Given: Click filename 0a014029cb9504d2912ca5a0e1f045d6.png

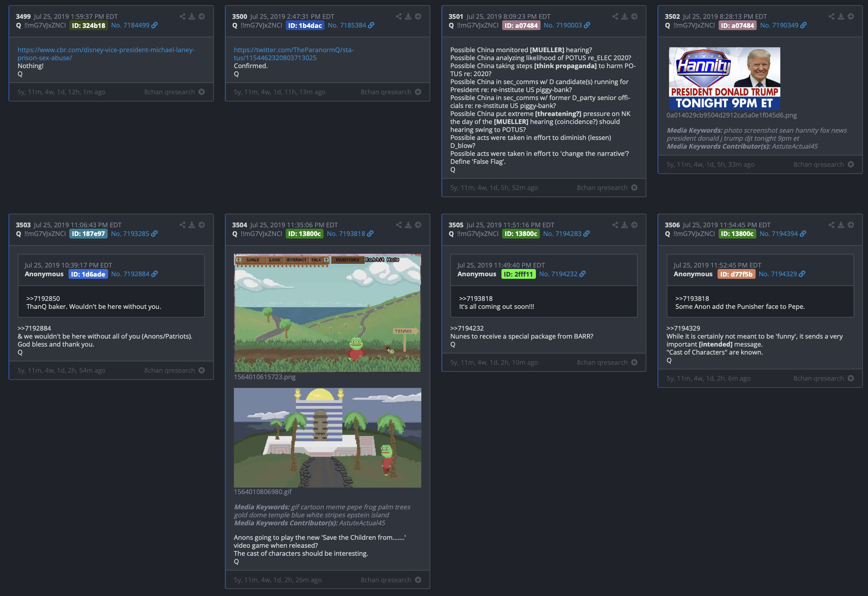Looking at the screenshot, I should [731, 115].
